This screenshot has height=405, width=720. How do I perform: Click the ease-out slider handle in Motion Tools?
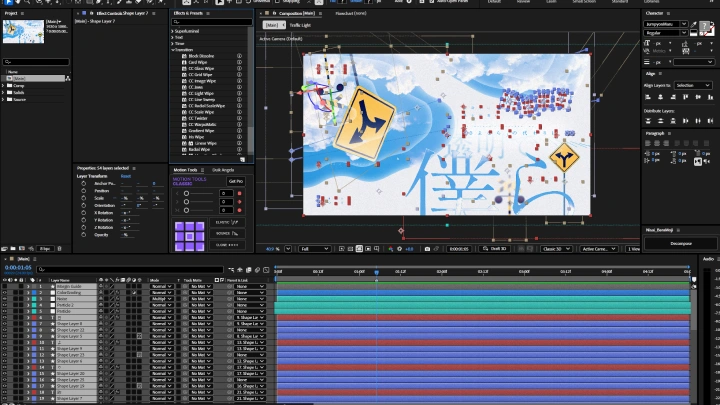[x=186, y=202]
